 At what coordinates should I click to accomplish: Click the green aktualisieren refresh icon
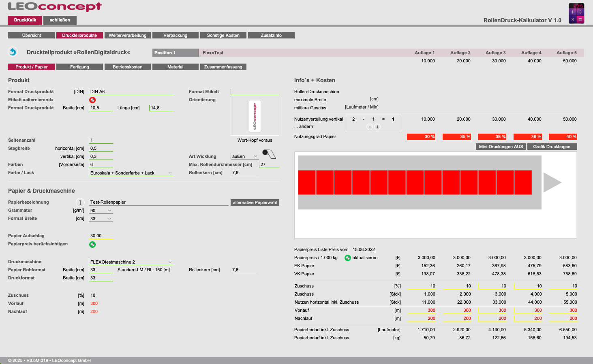coord(347,258)
